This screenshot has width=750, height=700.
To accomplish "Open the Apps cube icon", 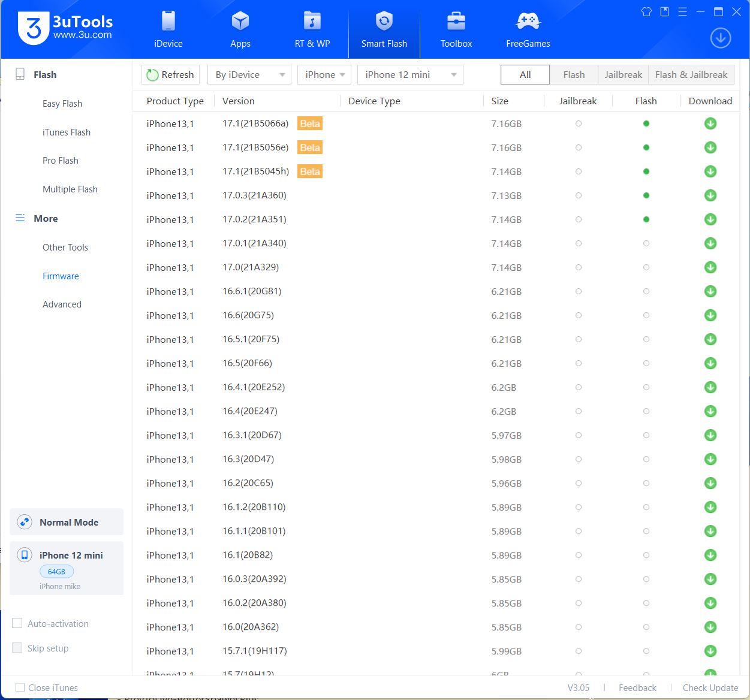I will 240,22.
